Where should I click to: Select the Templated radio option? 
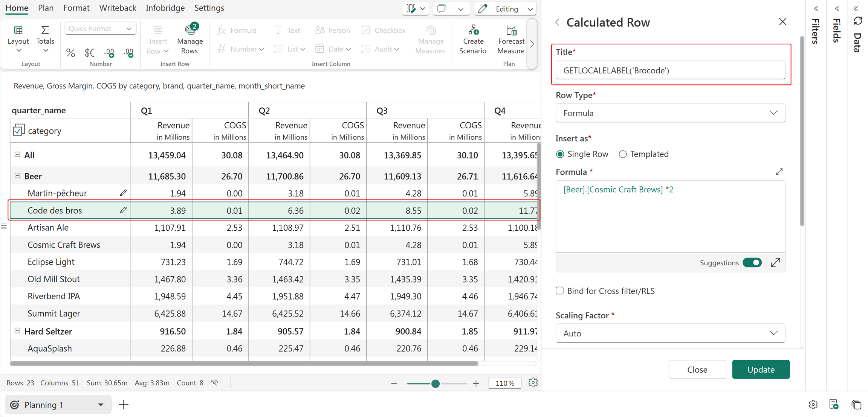pos(623,154)
